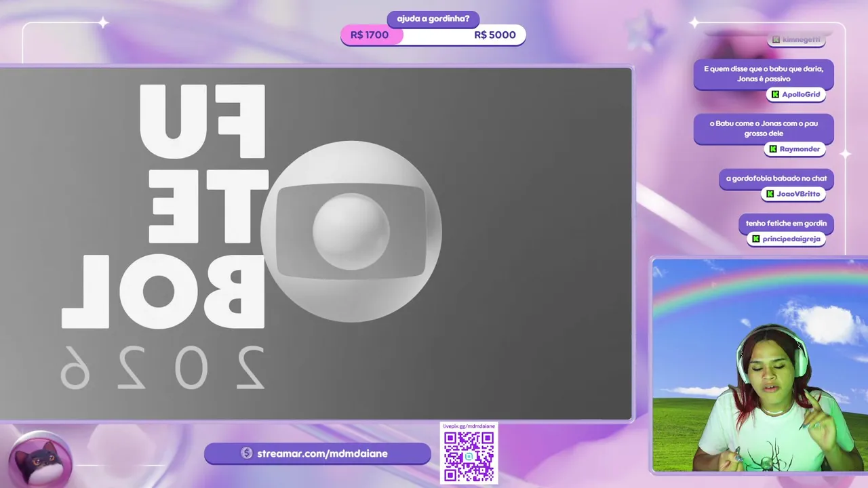Click the R$ 1700 raised amount

pyautogui.click(x=370, y=35)
